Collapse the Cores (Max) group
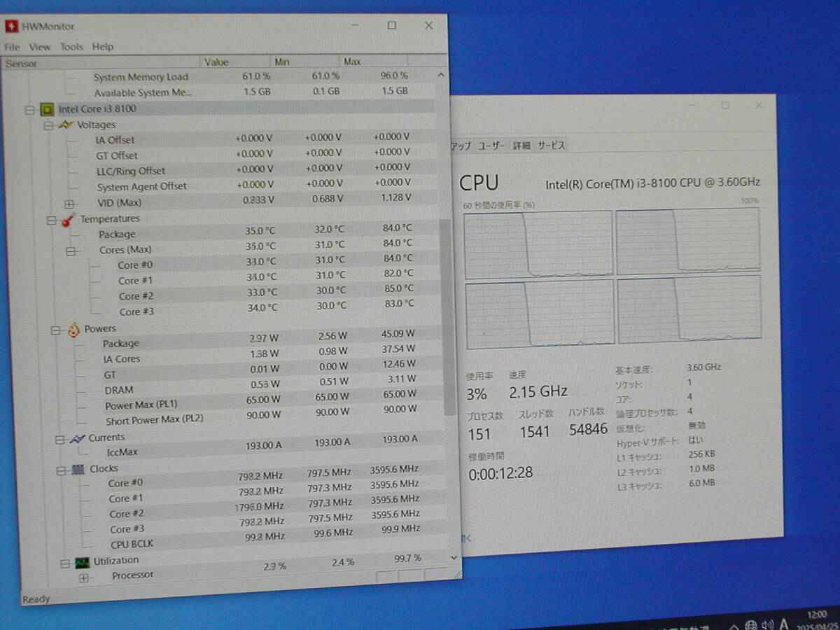 (x=71, y=251)
